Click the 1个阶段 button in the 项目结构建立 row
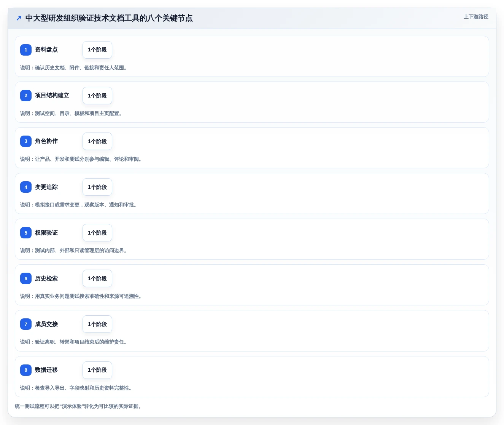 (97, 96)
